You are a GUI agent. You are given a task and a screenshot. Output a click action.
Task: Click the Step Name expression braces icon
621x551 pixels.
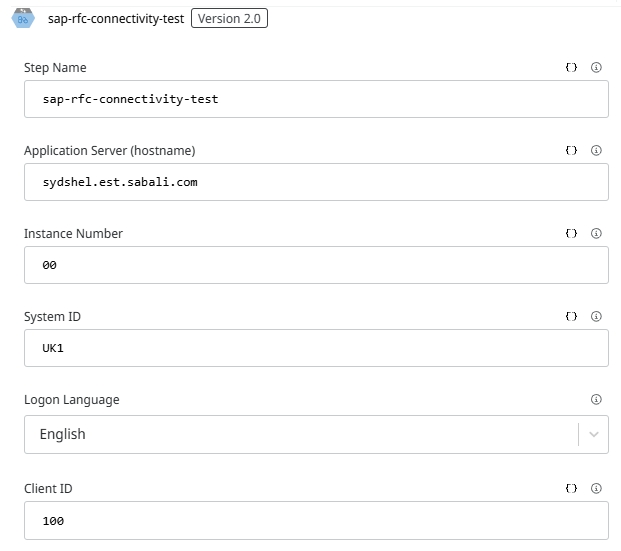pos(571,68)
